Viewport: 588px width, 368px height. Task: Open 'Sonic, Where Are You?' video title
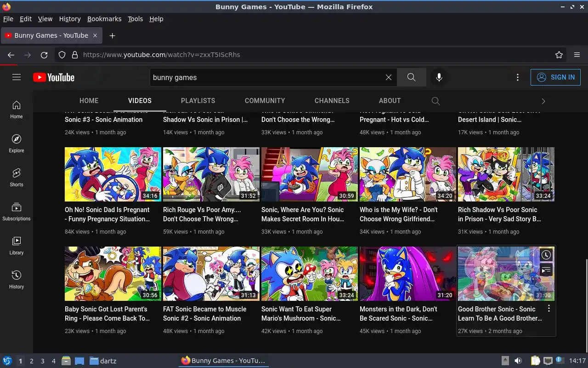tap(303, 214)
